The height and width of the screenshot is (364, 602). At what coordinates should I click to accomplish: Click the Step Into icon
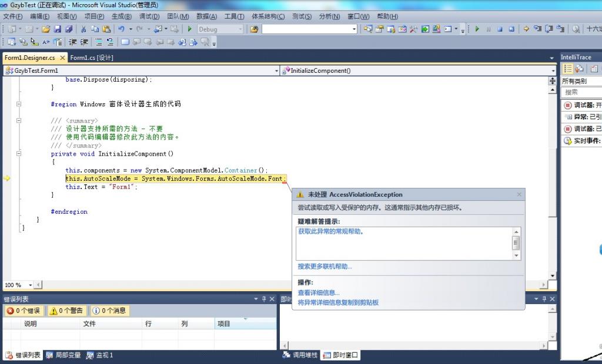537,29
